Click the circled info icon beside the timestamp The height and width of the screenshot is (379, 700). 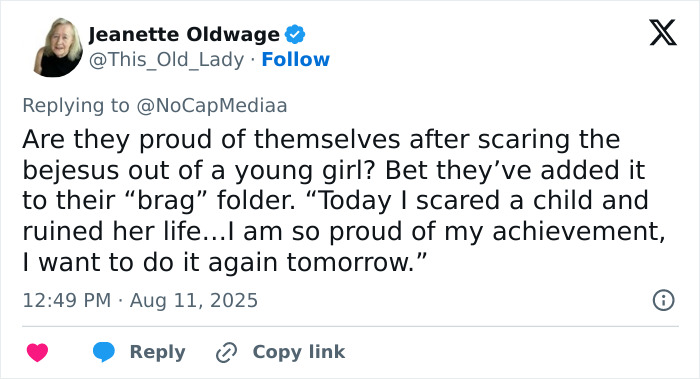coord(663,300)
